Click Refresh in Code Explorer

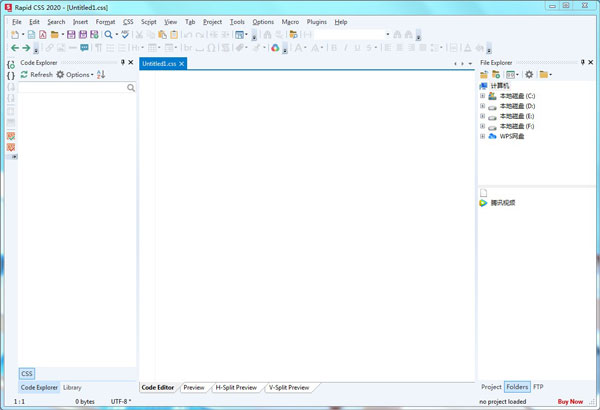pos(36,75)
